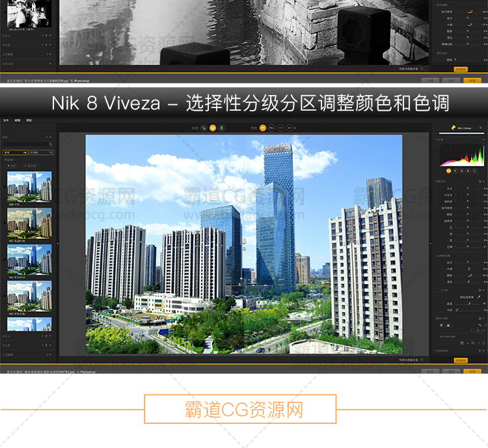Collapse the presets panel header

50,137
